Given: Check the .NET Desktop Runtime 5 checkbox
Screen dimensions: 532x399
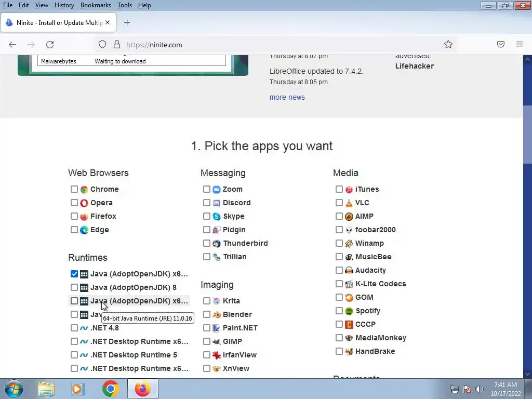Looking at the screenshot, I should 74,355.
